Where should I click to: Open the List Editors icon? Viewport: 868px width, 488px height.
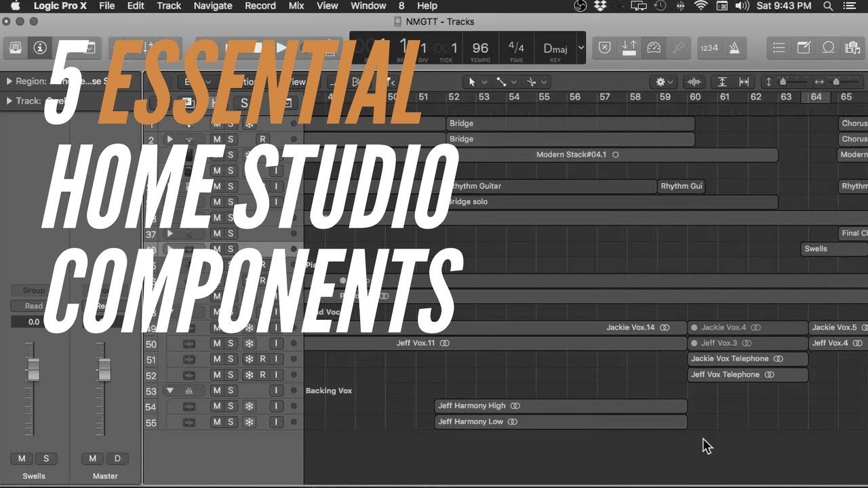click(x=779, y=47)
